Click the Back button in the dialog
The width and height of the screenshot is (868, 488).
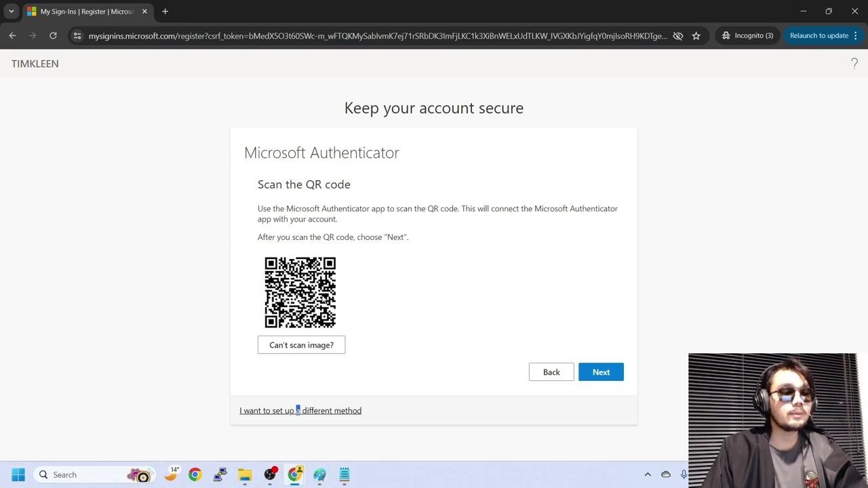point(551,372)
